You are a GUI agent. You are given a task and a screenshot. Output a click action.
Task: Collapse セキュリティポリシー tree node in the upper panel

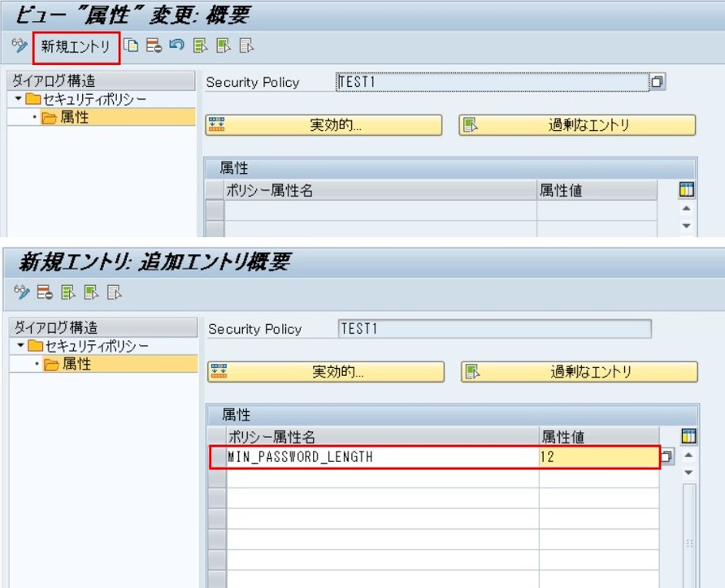coord(19,99)
